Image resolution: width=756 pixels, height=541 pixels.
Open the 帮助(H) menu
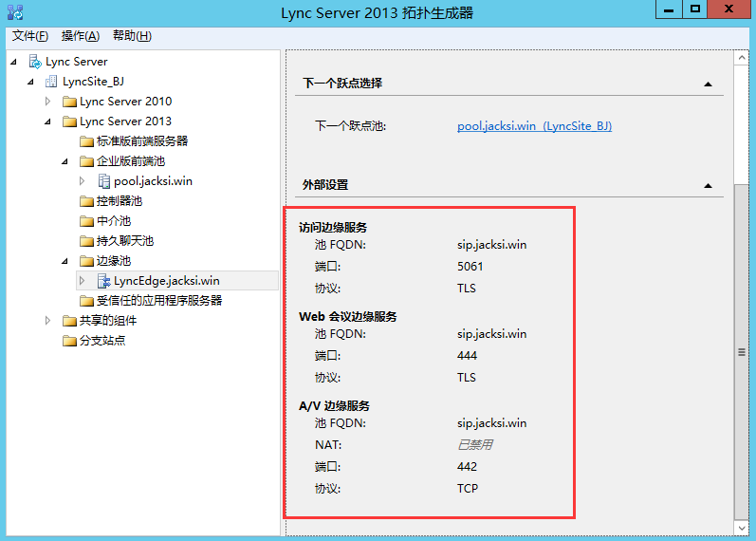tap(132, 36)
